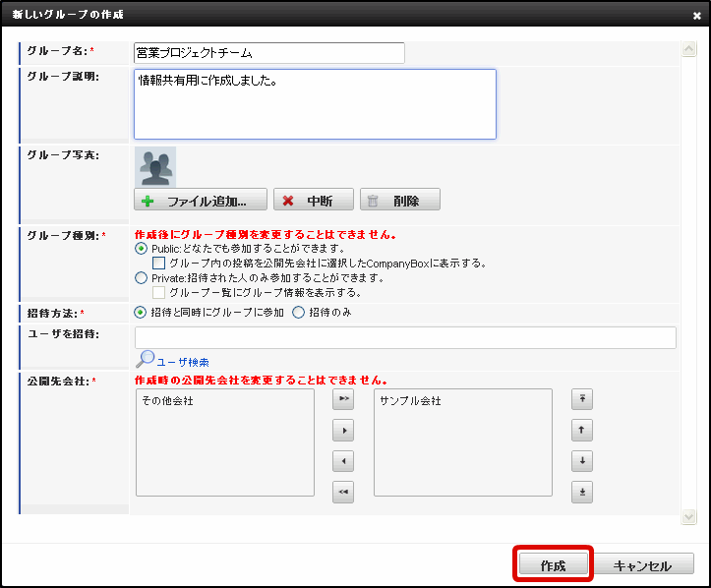
Task: Click the magnifier icon for user search
Action: point(146,359)
